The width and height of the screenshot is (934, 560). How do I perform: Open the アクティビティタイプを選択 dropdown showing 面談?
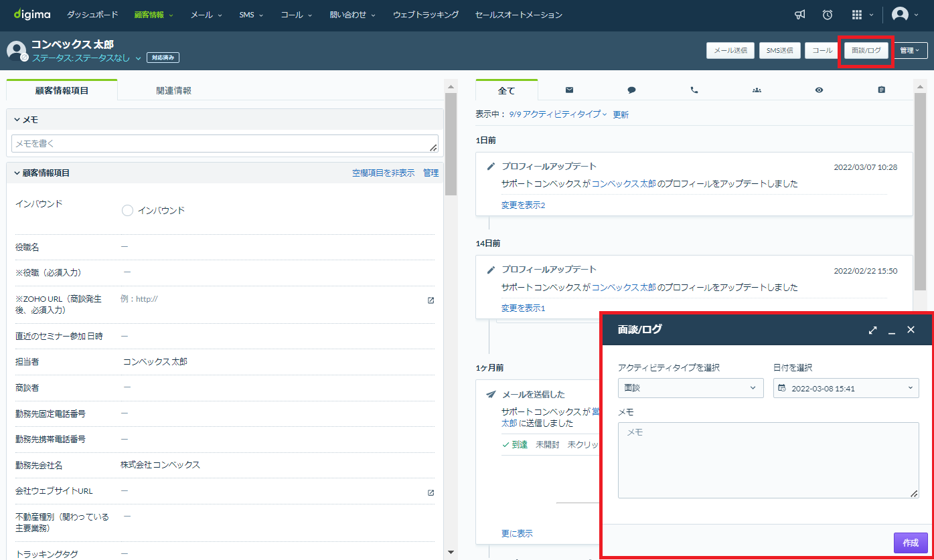pyautogui.click(x=690, y=388)
